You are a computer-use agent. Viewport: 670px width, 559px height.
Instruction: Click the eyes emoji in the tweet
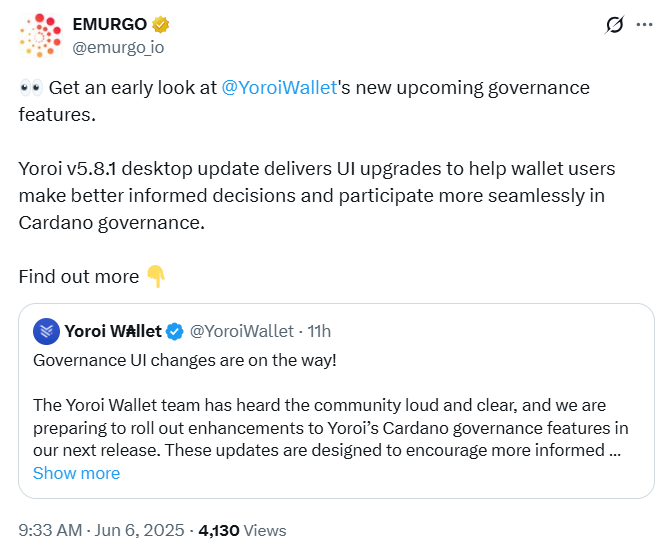[x=30, y=88]
